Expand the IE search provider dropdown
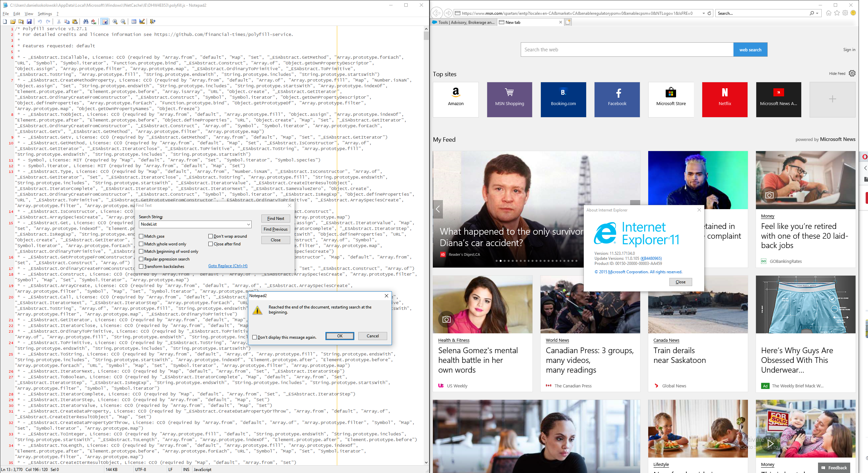This screenshot has height=473, width=868. 817,13
